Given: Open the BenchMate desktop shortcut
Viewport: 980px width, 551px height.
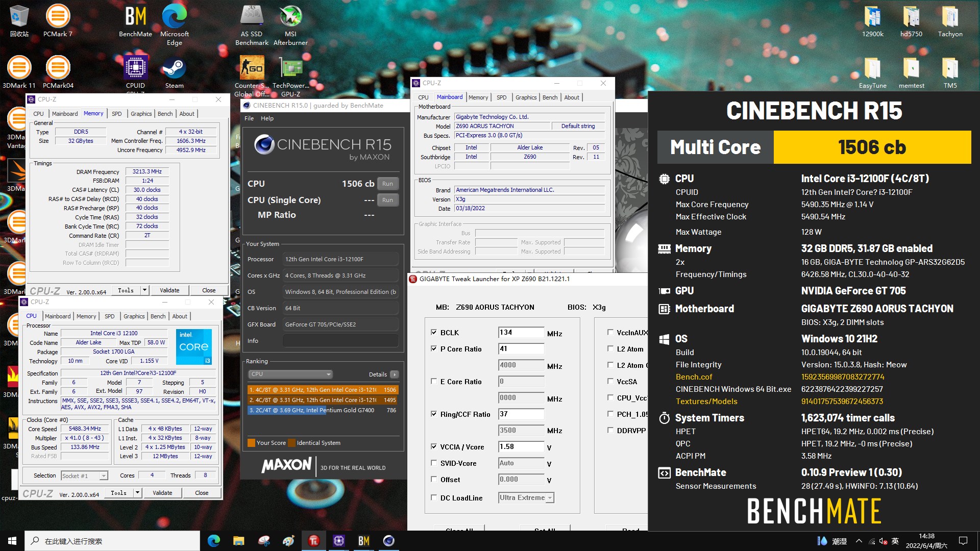Looking at the screenshot, I should click(x=135, y=21).
